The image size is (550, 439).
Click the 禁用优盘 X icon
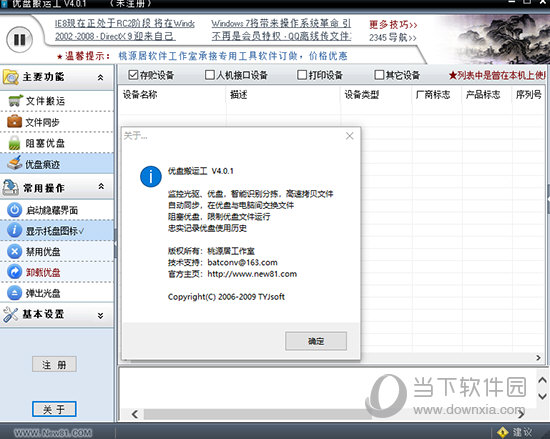pos(14,251)
